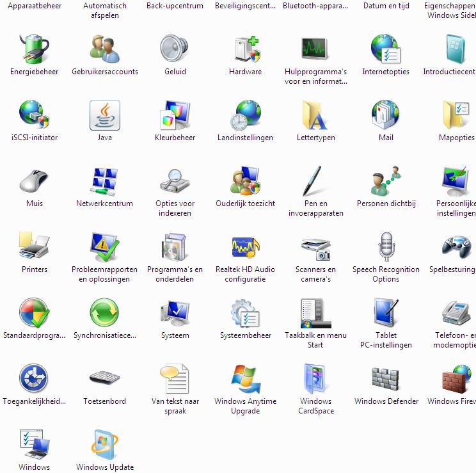Open the Telefoon- en modemopties icon

click(x=456, y=312)
